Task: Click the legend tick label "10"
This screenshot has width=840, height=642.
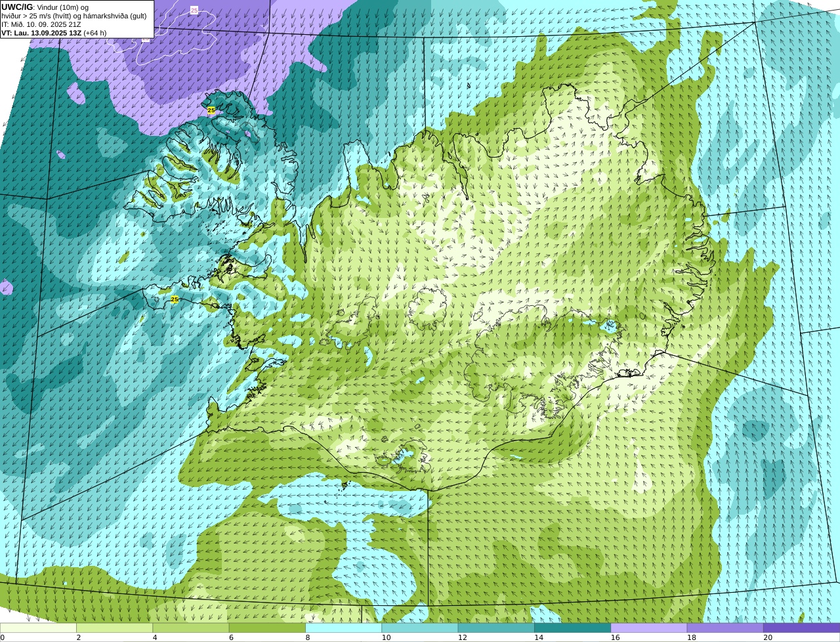Action: 386,637
